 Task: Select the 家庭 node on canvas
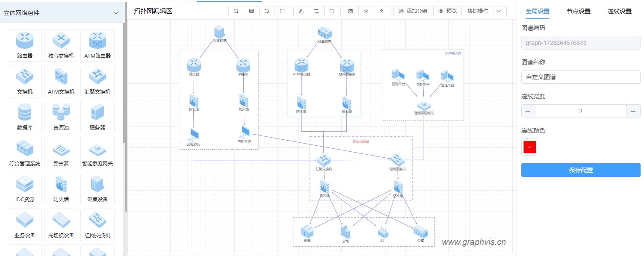coord(307,232)
